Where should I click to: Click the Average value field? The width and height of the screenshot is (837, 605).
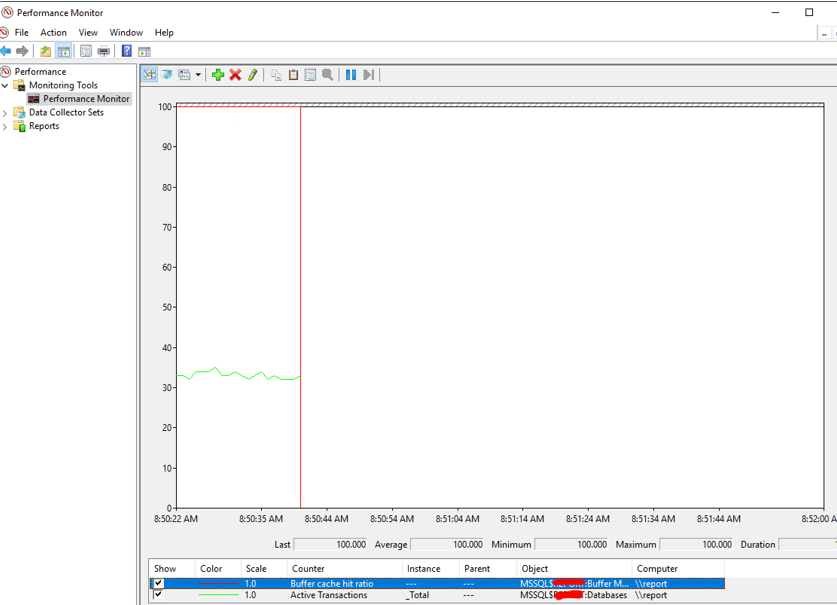pyautogui.click(x=447, y=545)
